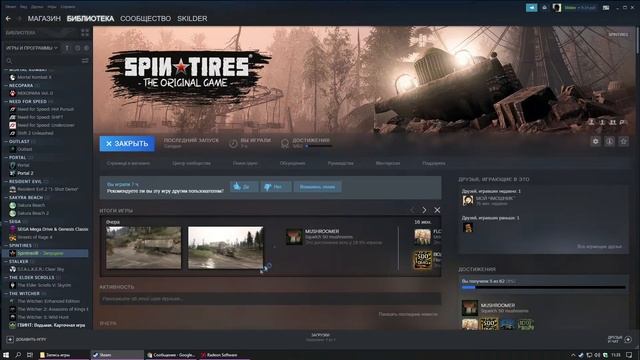Click the back navigation arrow

(x=8, y=19)
